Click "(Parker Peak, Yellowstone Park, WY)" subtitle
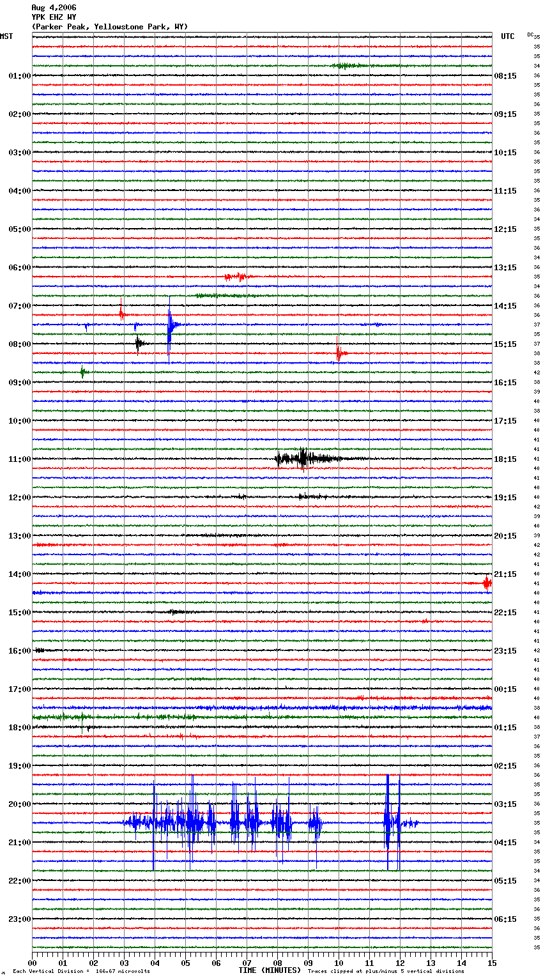This screenshot has width=543, height=980. pyautogui.click(x=110, y=27)
